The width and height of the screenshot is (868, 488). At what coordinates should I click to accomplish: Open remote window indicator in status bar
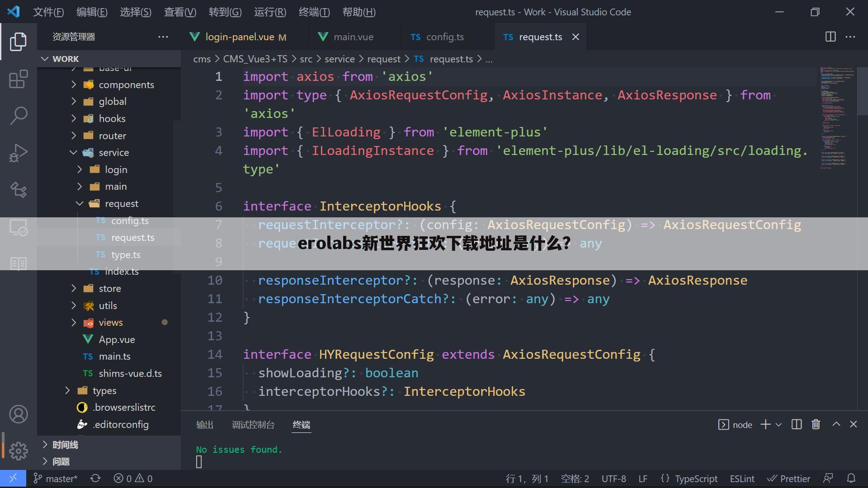pyautogui.click(x=13, y=479)
